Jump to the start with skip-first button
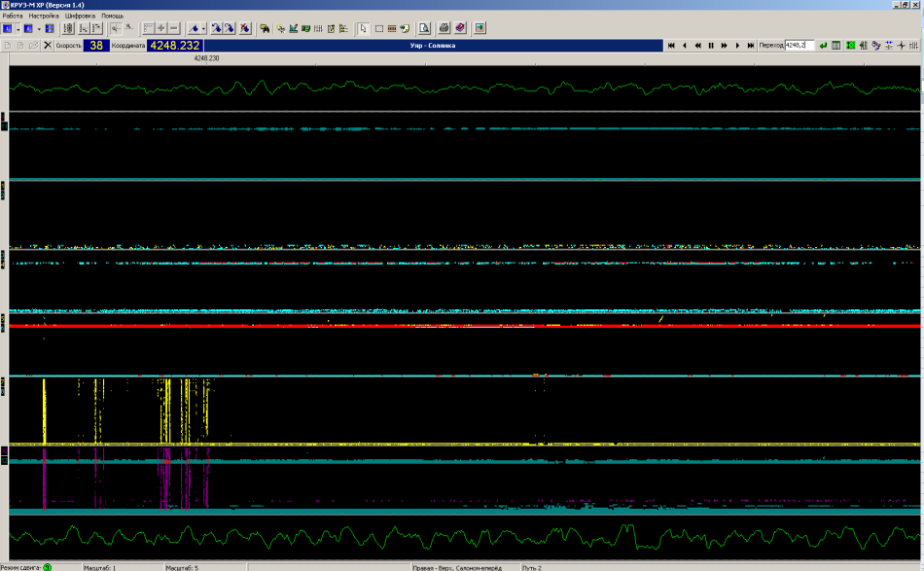 click(670, 46)
